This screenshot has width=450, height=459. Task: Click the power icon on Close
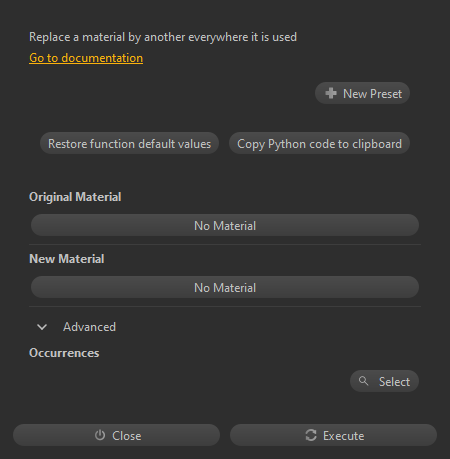(x=100, y=435)
